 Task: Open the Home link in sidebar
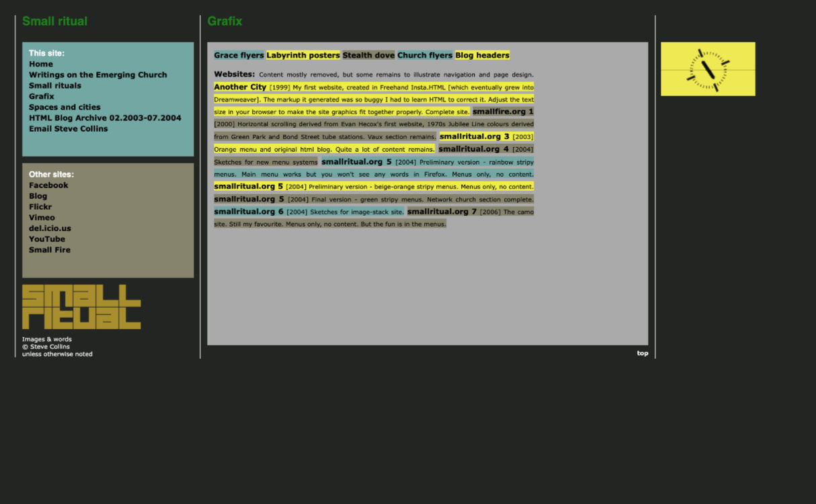pyautogui.click(x=41, y=65)
